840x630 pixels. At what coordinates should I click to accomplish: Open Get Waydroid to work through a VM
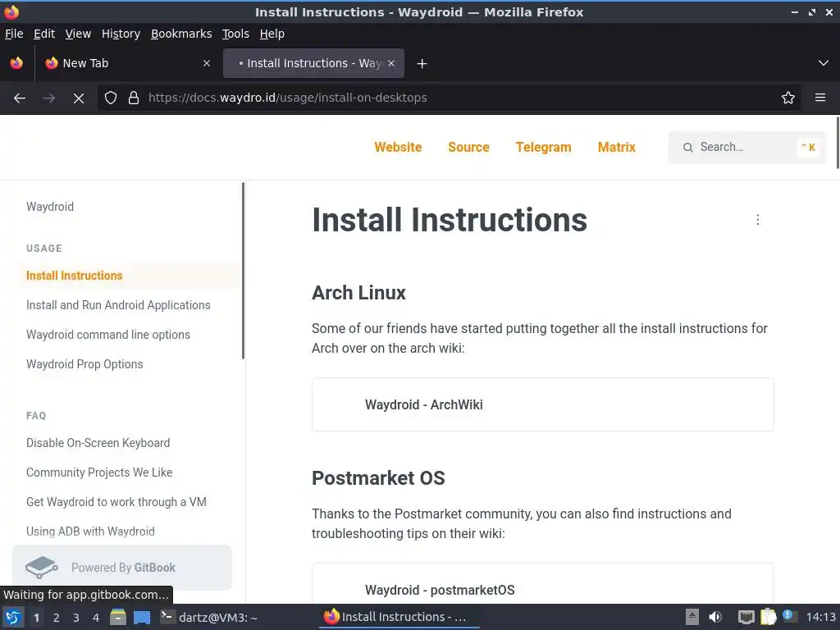point(116,502)
